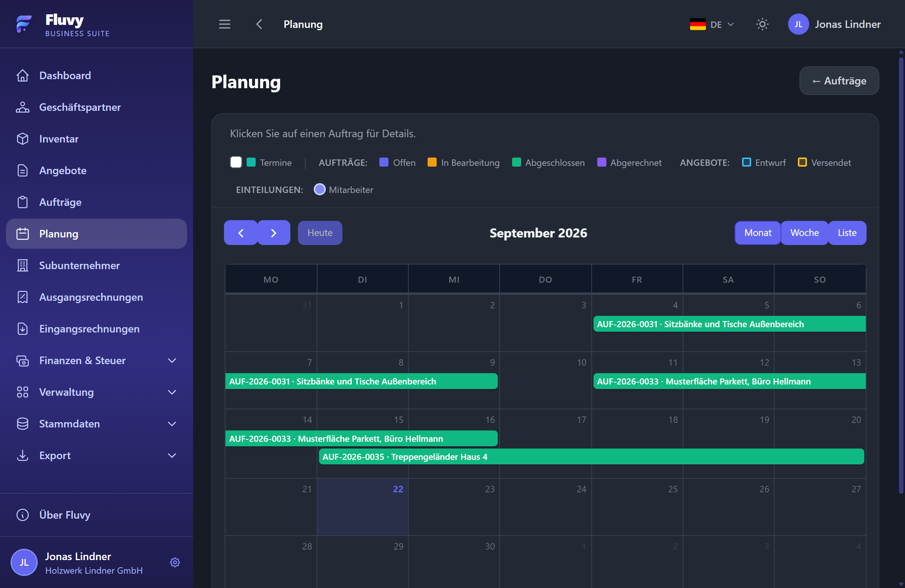Open user settings gear at sidebar bottom
Image resolution: width=905 pixels, height=588 pixels.
coord(175,562)
